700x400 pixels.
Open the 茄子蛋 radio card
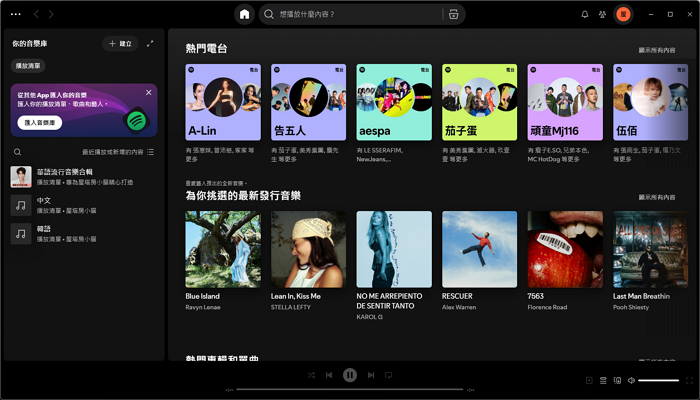(x=479, y=102)
